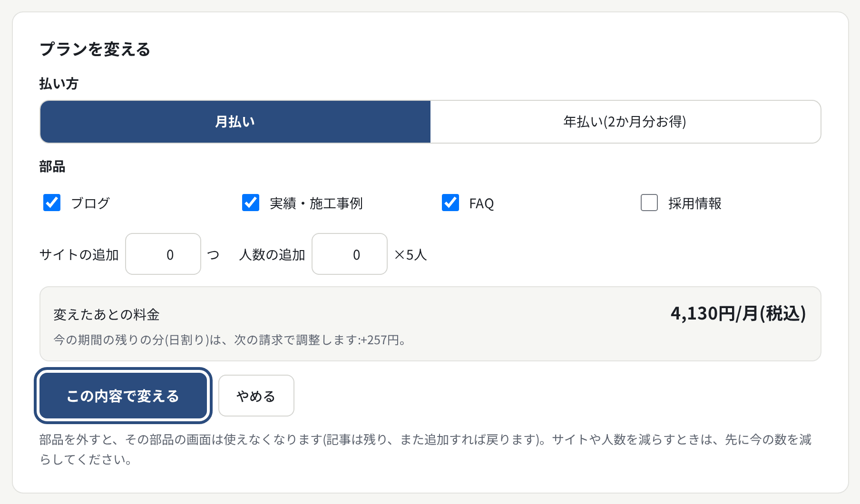Click the 払い方 section label
Image resolution: width=860 pixels, height=504 pixels.
coord(59,84)
